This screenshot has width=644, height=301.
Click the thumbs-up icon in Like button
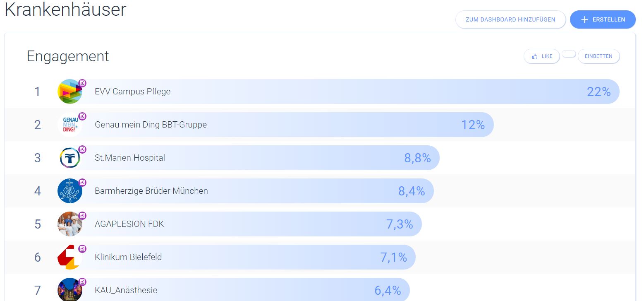534,56
